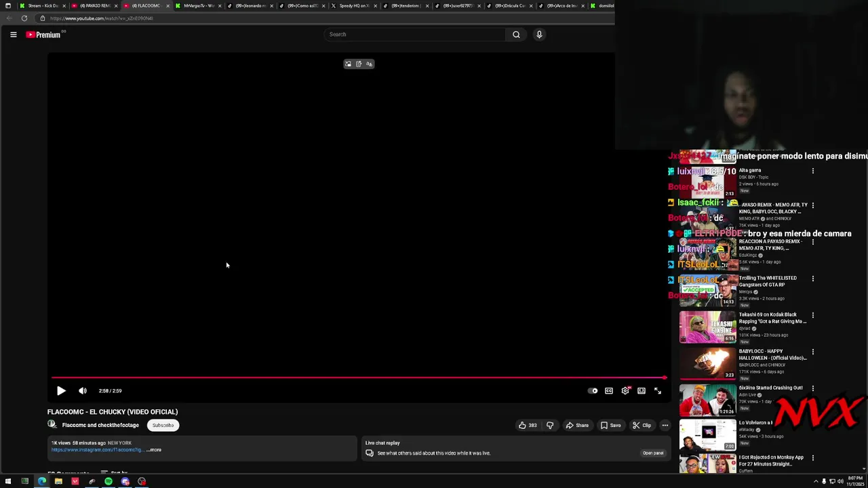Reload the page in the browser
The image size is (868, 488).
24,18
